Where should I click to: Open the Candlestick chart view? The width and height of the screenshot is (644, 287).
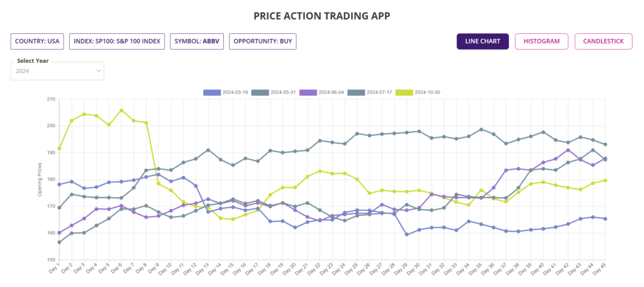603,42
